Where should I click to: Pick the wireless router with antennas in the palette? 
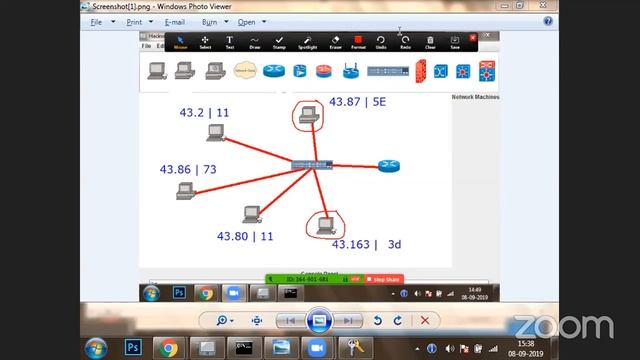351,71
